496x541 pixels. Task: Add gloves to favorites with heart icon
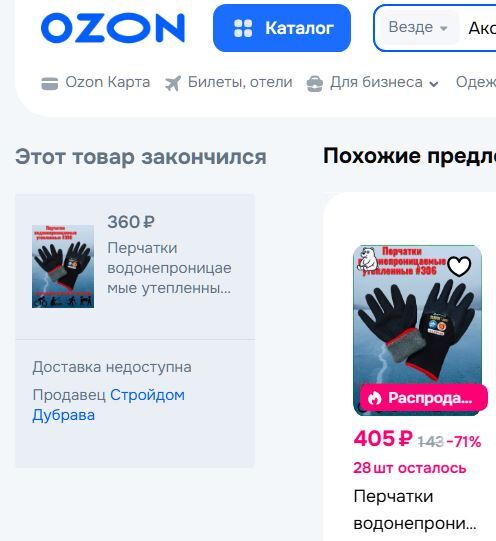[x=459, y=266]
